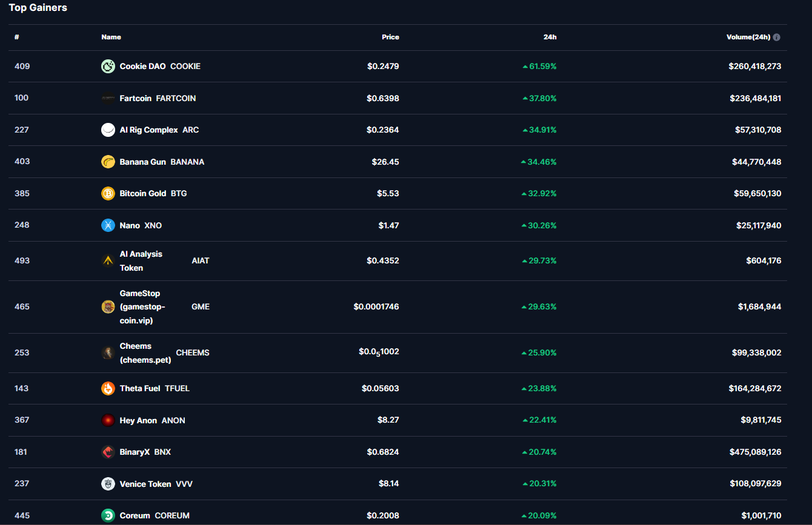Click the BANANA ticker symbol
Screen dimensions: 812x525
187,162
